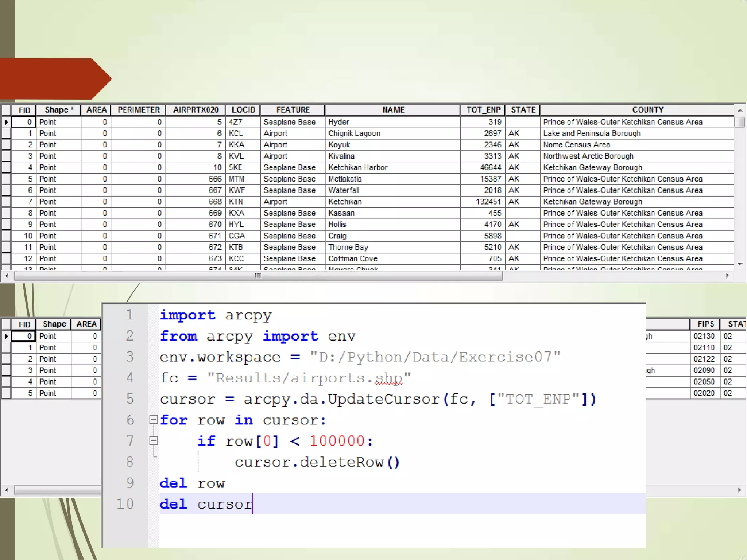Click the 15387 TOT_ENP value

click(x=491, y=179)
